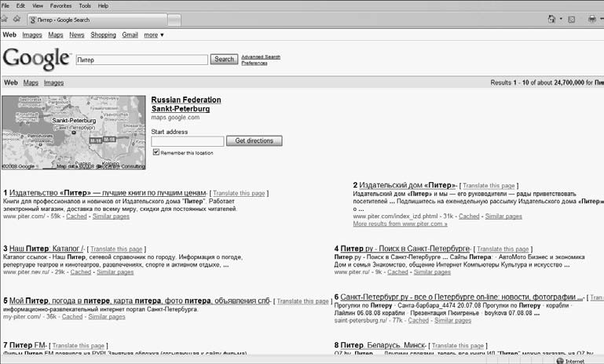The image size is (604, 364).
Task: Translate result 4 Питер.ру page
Action: (503, 249)
